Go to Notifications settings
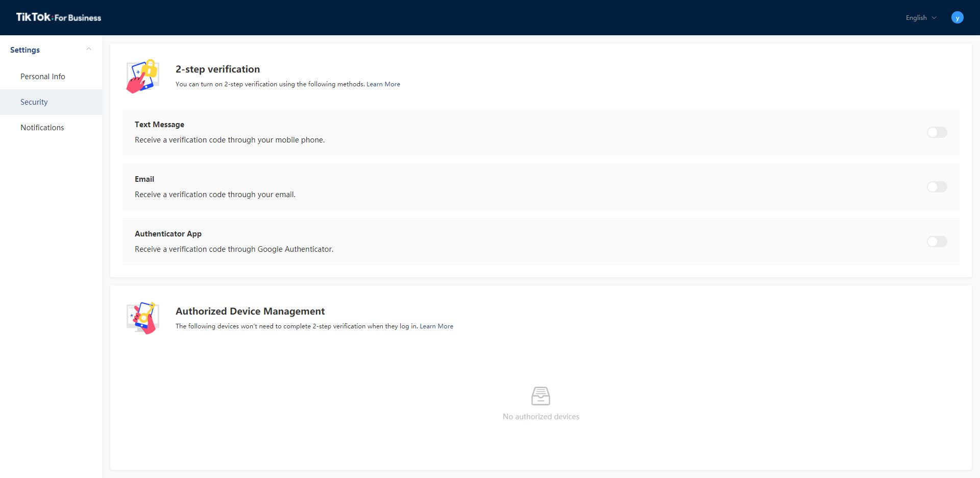 click(42, 128)
